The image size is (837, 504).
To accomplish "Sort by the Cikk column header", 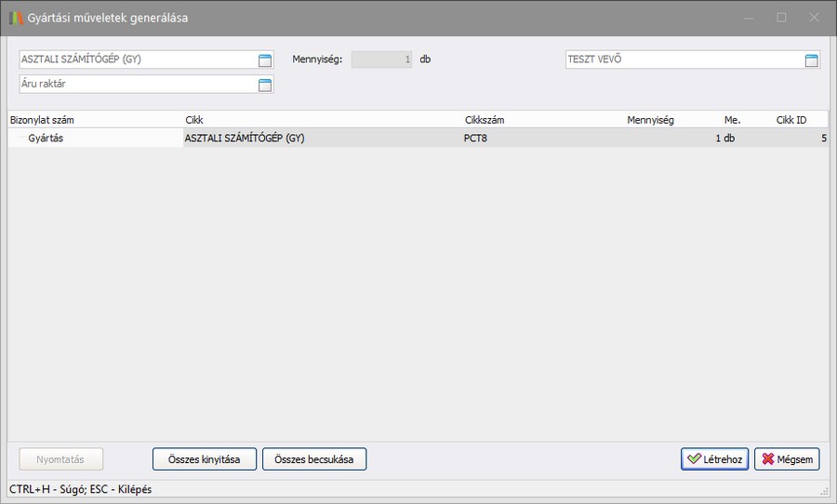I will click(194, 120).
